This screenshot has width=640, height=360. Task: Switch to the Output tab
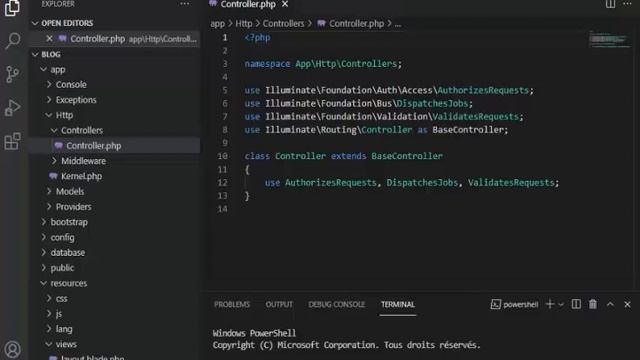(279, 304)
